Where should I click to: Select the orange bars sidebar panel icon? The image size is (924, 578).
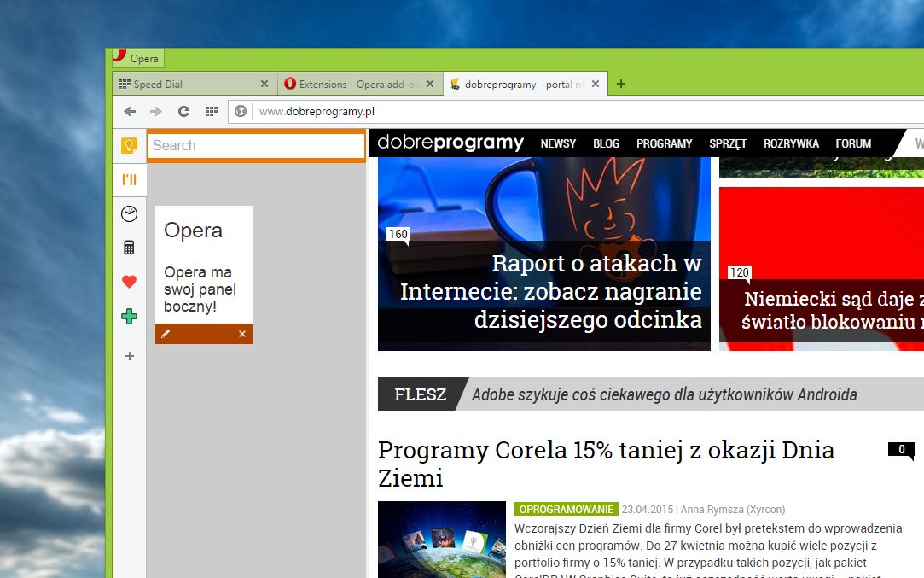[x=129, y=179]
